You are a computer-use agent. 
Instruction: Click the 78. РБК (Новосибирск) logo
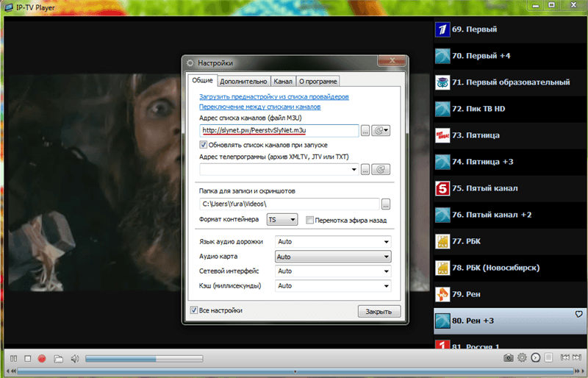coord(442,268)
